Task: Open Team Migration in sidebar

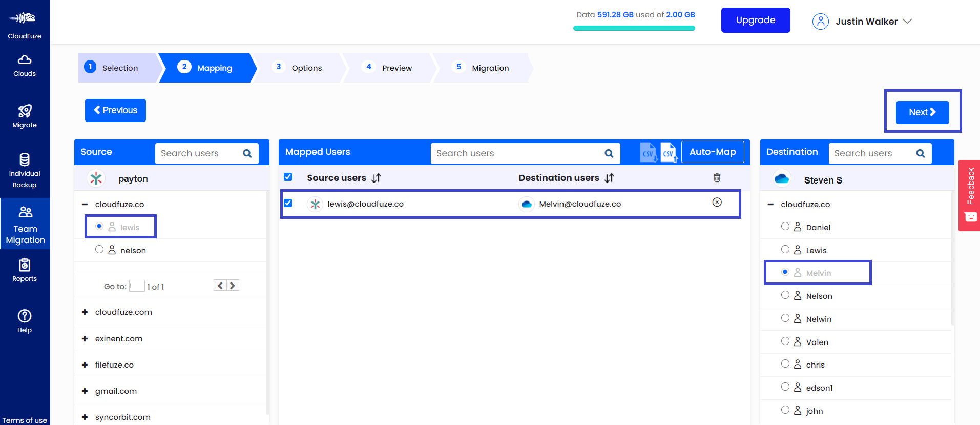Action: 25,224
